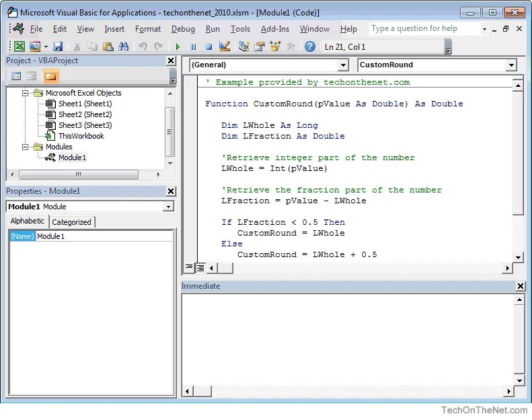
Task: Click the code line 'LWhole = Int(pValue)'
Action: 274,168
